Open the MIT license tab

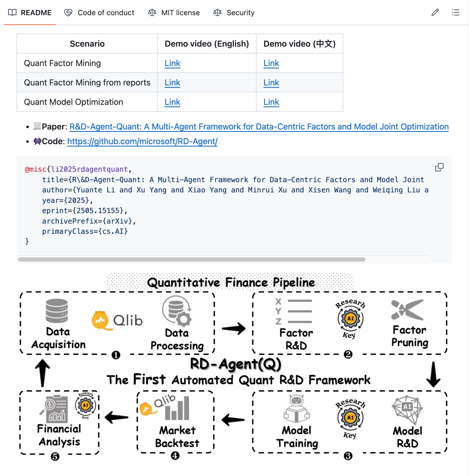pyautogui.click(x=180, y=13)
